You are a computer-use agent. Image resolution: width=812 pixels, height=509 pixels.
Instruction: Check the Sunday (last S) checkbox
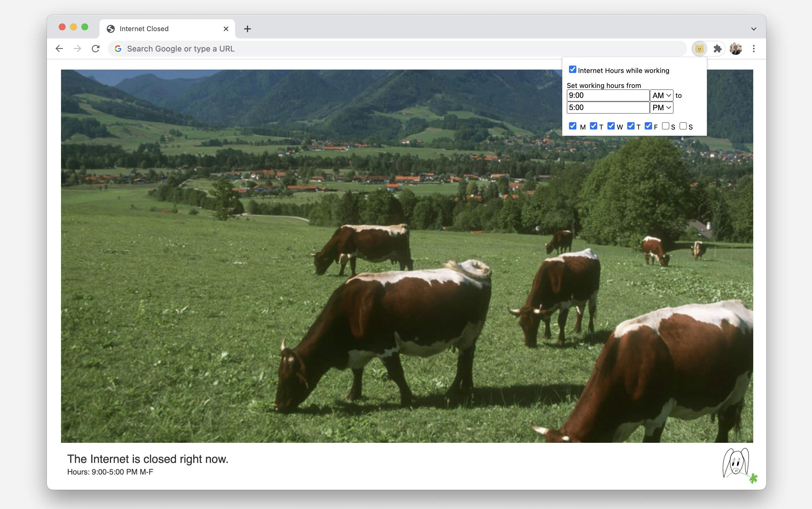pos(683,126)
